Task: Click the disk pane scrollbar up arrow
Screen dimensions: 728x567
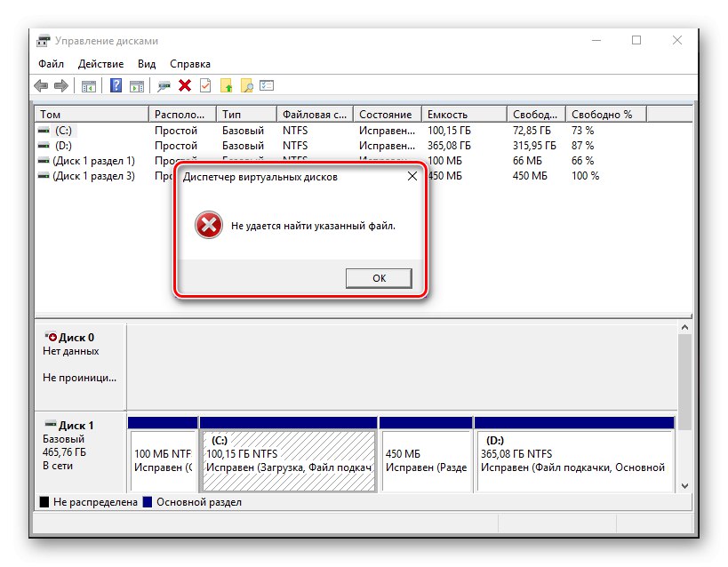Action: [x=684, y=327]
